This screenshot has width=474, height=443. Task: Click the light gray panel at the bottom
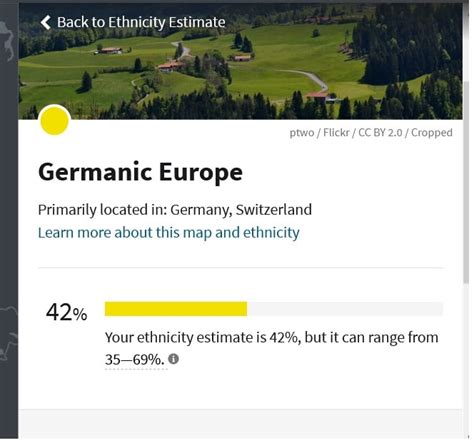pyautogui.click(x=241, y=424)
